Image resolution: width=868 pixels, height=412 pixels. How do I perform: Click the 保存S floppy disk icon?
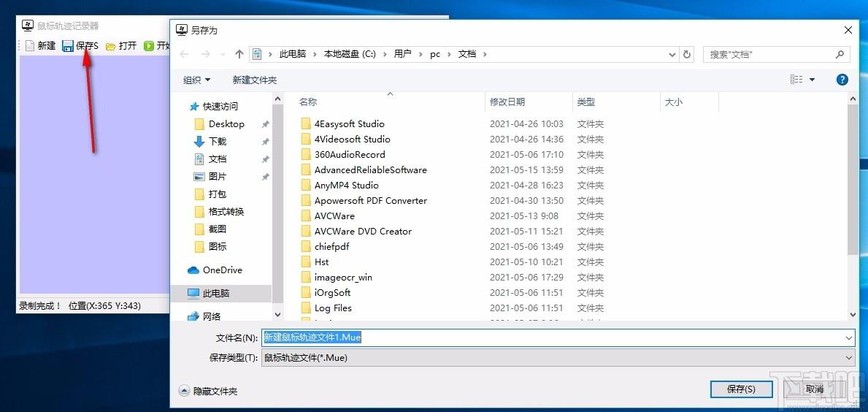point(68,46)
